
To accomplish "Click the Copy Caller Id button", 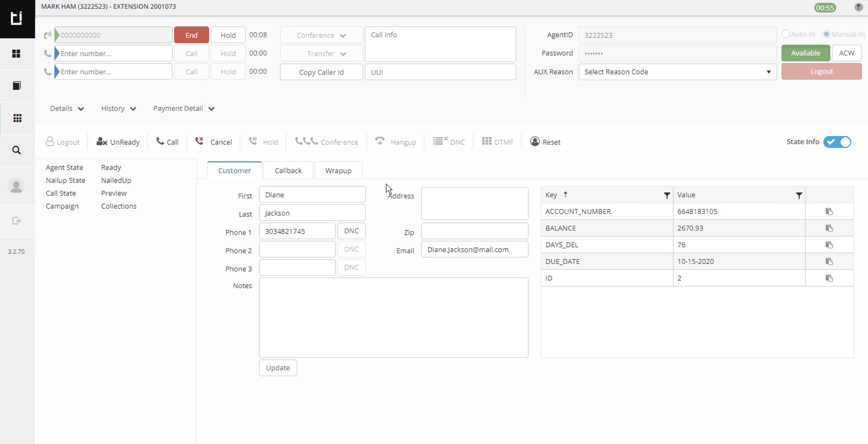I will [321, 72].
